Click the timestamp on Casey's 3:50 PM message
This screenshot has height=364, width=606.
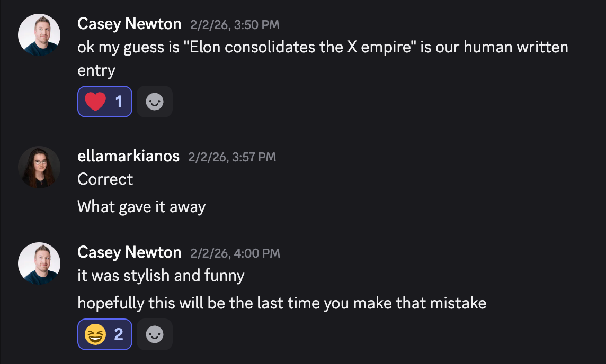point(235,24)
